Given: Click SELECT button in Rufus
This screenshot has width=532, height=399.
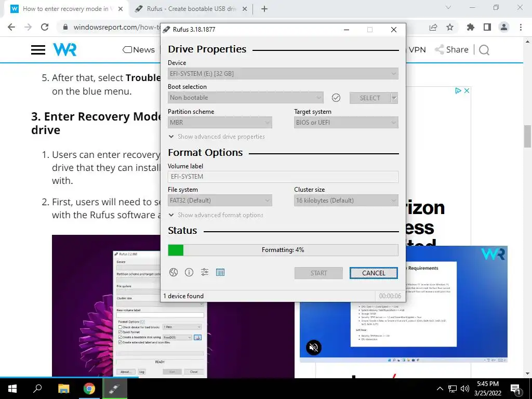Looking at the screenshot, I should [x=370, y=98].
